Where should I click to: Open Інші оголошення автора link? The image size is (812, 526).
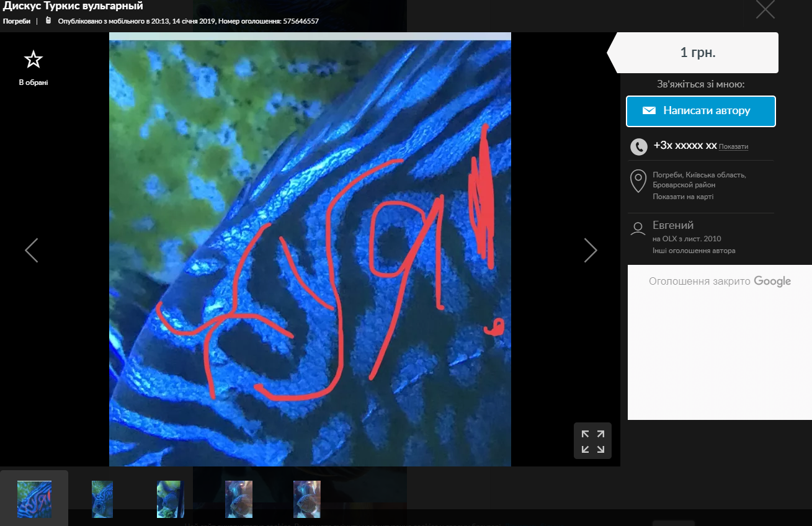click(x=694, y=251)
